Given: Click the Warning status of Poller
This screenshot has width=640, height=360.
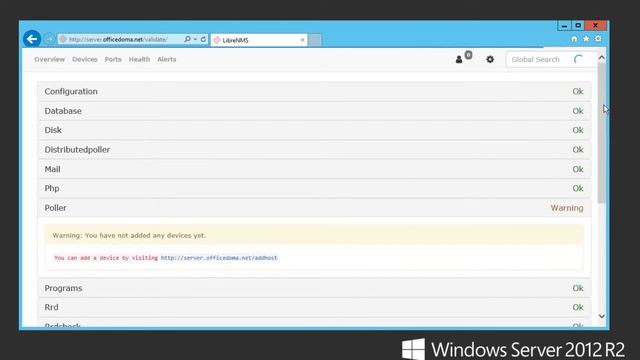Looking at the screenshot, I should pyautogui.click(x=567, y=208).
